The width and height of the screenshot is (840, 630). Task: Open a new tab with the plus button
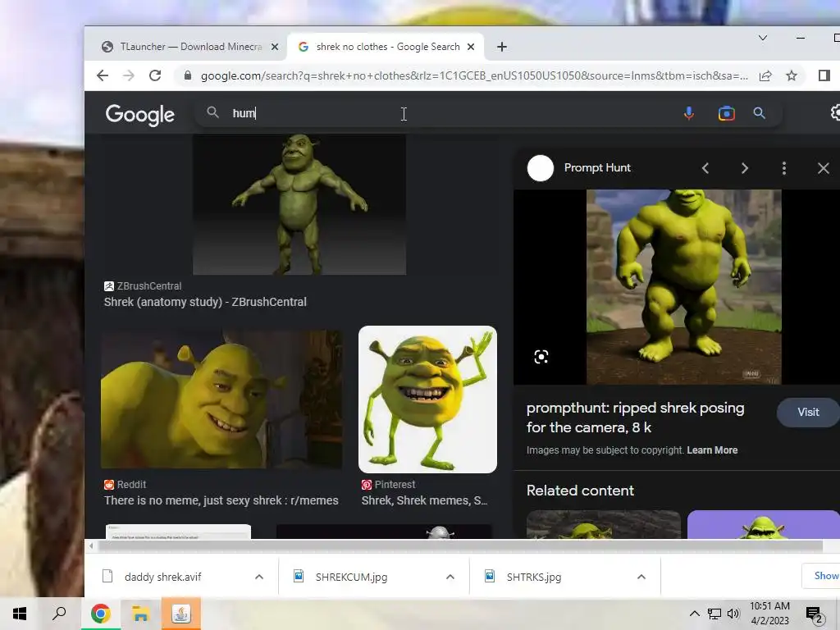[x=501, y=47]
